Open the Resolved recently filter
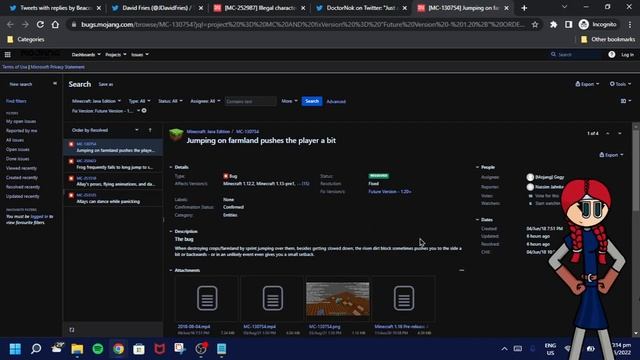This screenshot has height=360, width=640. coord(22,187)
